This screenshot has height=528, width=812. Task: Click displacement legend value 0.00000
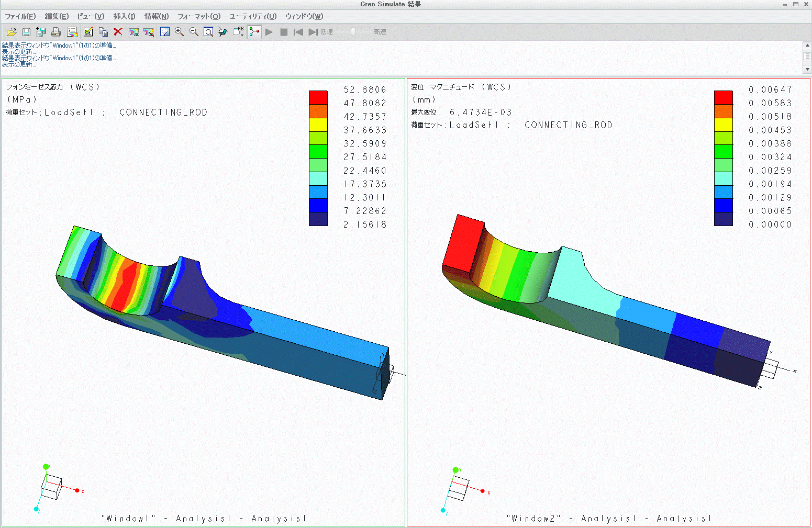coord(770,224)
